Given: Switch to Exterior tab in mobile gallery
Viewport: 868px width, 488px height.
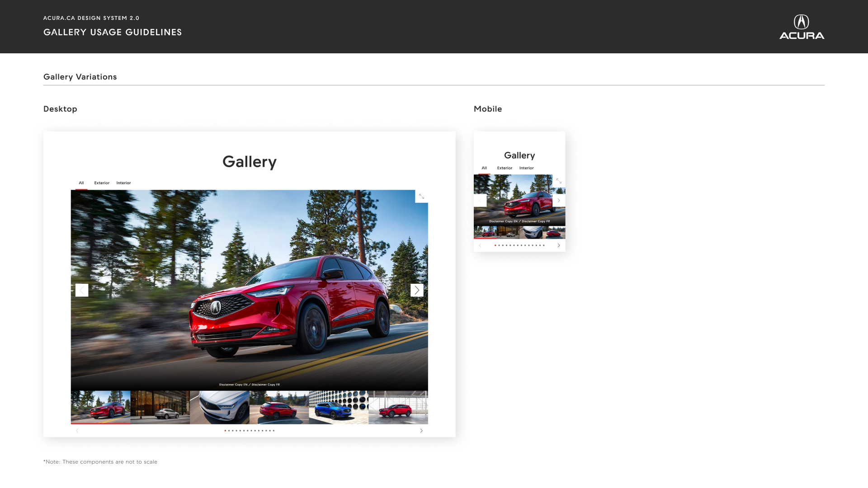Looking at the screenshot, I should tap(505, 168).
